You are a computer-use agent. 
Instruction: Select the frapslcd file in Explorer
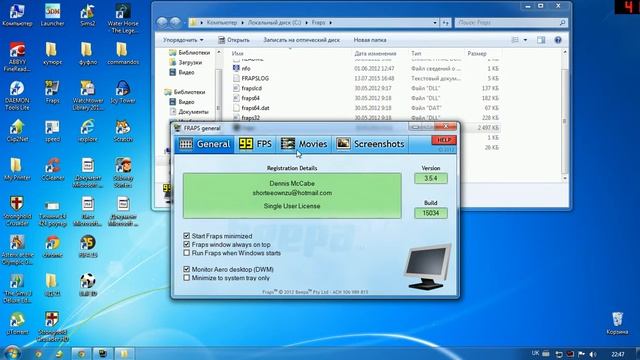point(251,88)
